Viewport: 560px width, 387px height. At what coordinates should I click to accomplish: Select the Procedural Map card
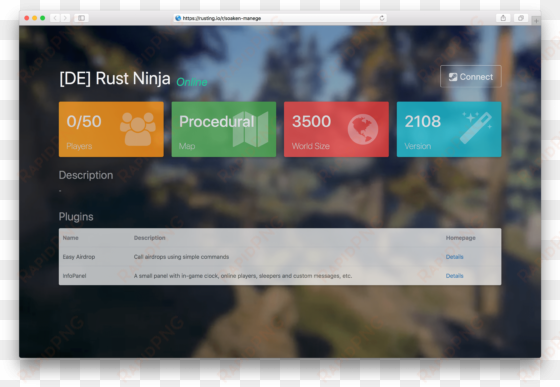[x=224, y=129]
